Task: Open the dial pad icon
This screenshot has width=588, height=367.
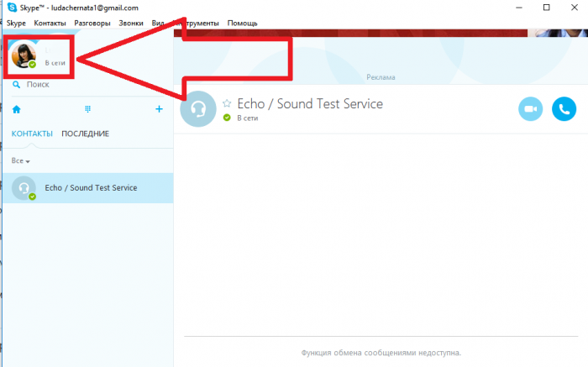Action: coord(87,109)
